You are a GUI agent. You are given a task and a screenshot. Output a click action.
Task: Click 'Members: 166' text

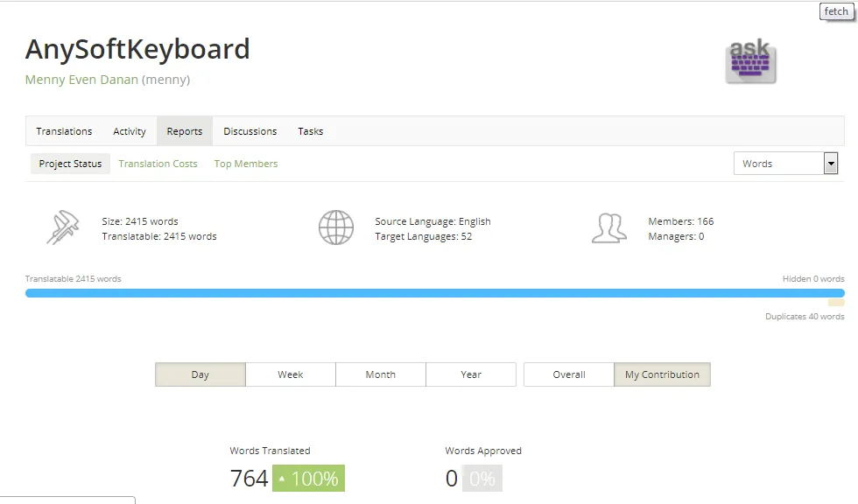tap(681, 221)
